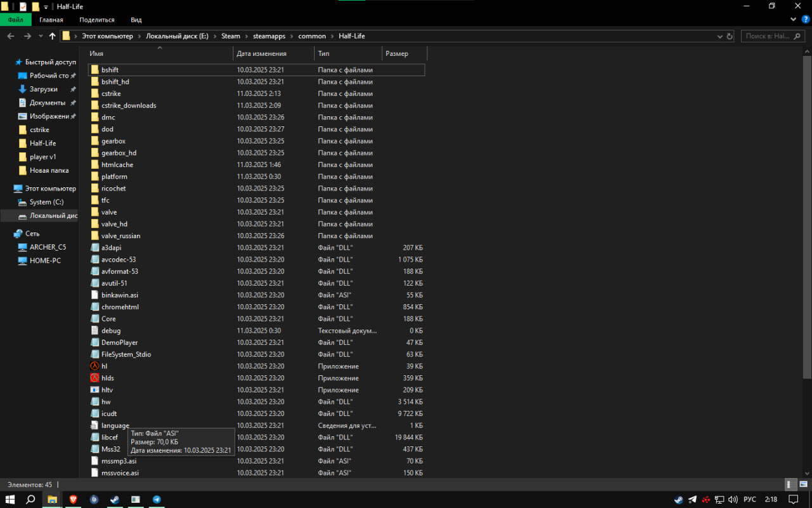Open the Файл menu
This screenshot has width=812, height=508.
(x=16, y=20)
